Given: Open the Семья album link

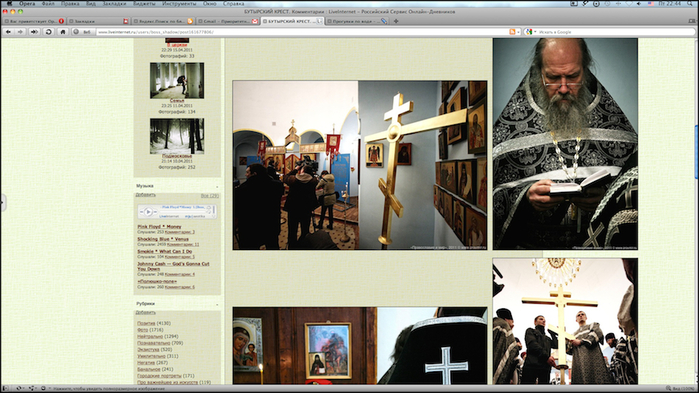Looking at the screenshot, I should pyautogui.click(x=177, y=101).
